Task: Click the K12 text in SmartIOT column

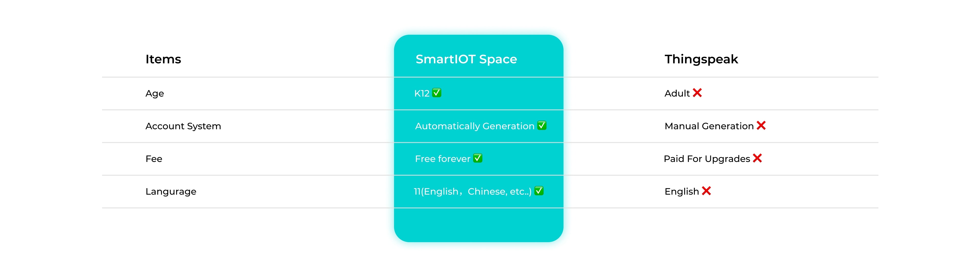Action: pyautogui.click(x=422, y=93)
